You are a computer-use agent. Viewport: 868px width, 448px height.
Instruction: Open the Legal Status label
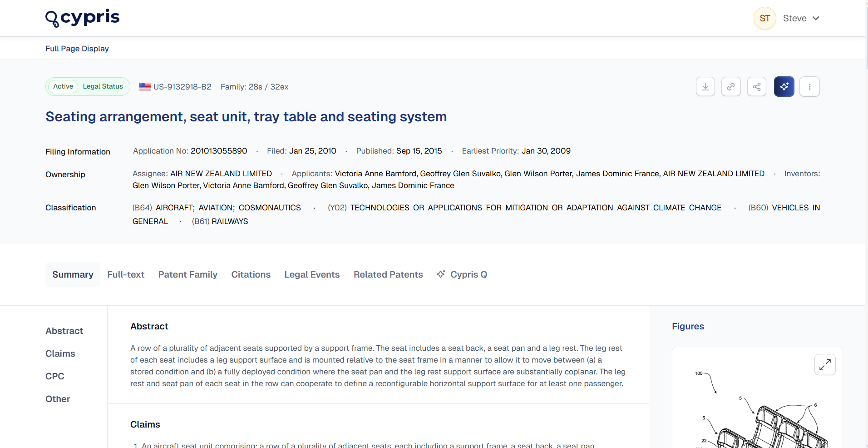pos(103,86)
